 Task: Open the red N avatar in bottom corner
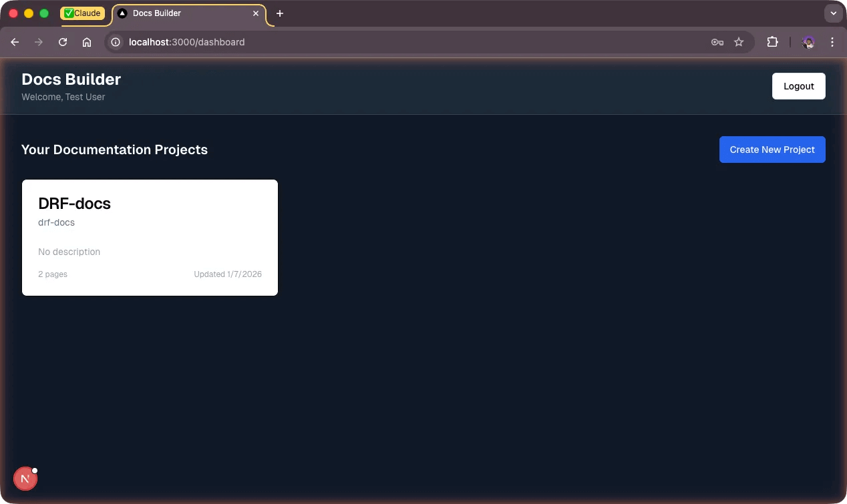(x=25, y=478)
